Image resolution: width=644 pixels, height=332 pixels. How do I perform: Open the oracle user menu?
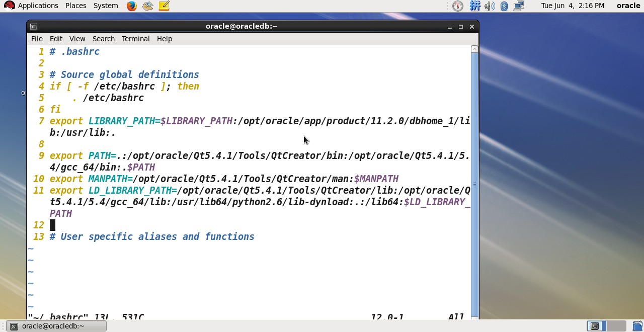(x=628, y=6)
